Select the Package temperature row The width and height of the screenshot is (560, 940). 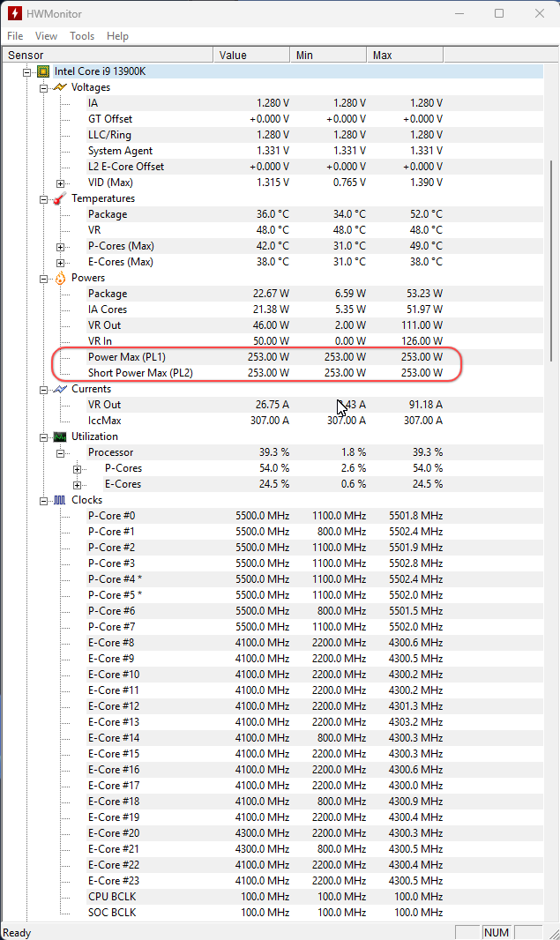pos(315,214)
